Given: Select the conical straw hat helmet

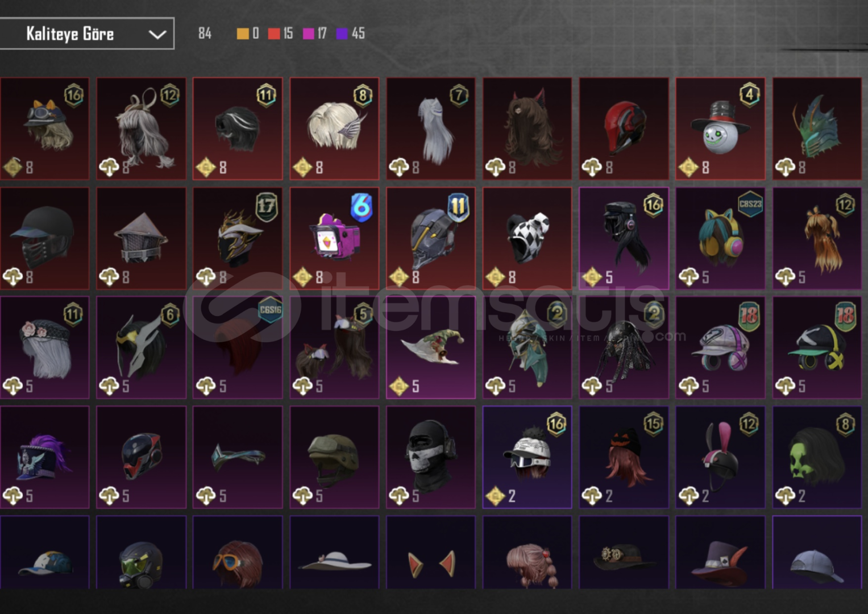Looking at the screenshot, I should point(141,238).
